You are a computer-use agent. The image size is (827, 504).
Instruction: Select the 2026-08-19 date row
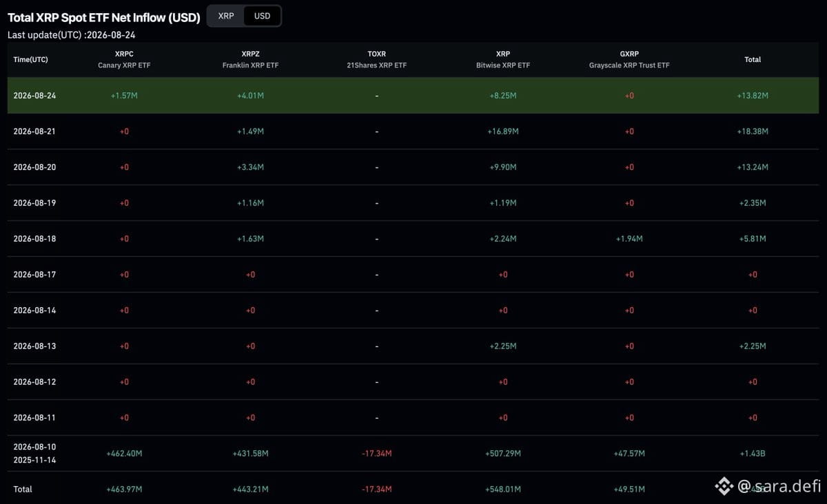pyautogui.click(x=413, y=203)
